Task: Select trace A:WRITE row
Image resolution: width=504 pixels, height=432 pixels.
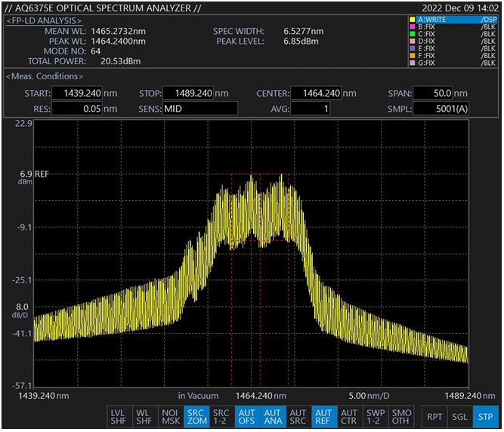Action: (453, 20)
